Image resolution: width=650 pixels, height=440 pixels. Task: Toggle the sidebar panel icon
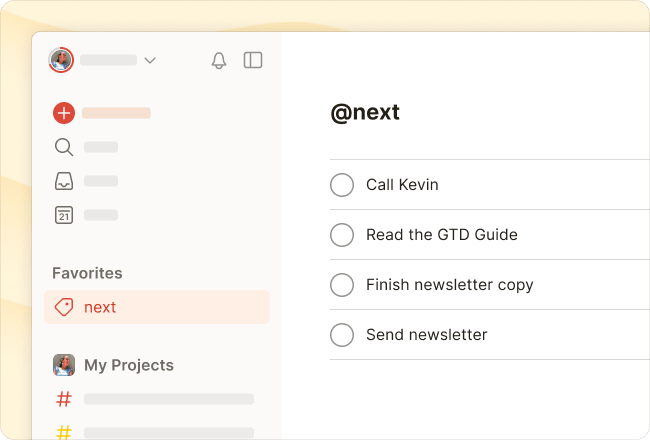253,60
